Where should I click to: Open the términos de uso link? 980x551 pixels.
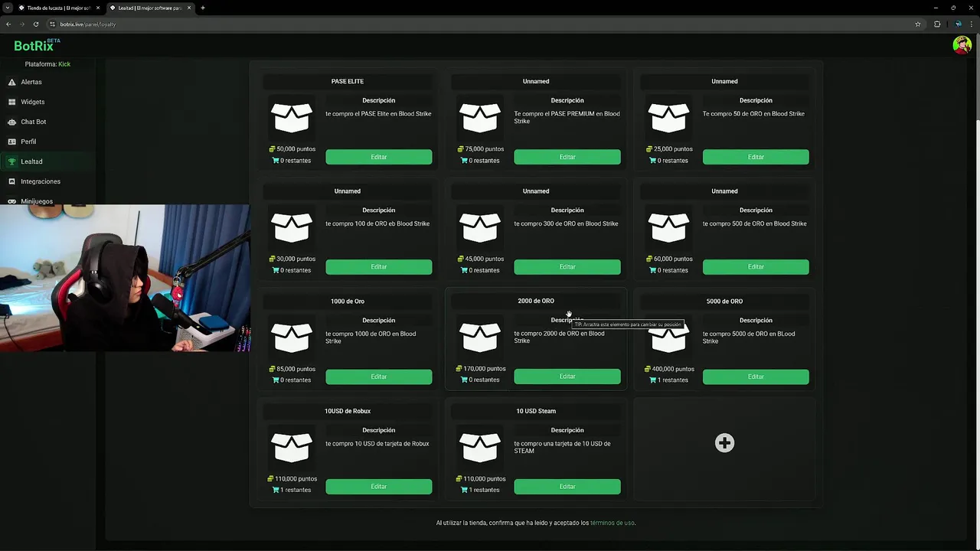(612, 523)
